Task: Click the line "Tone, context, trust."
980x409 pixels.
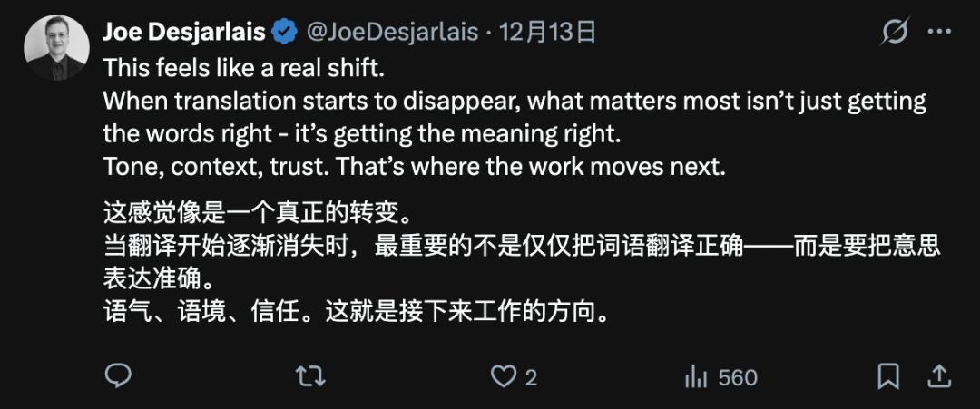Action: 213,167
